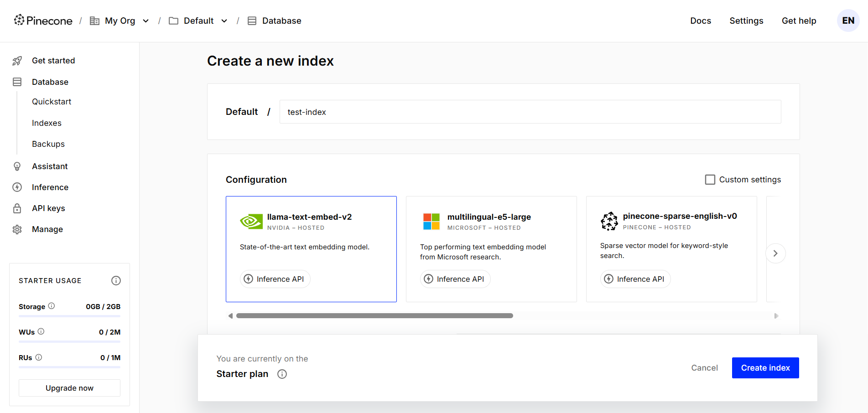Click the Pinecone logo icon
This screenshot has height=413, width=868.
pos(19,20)
